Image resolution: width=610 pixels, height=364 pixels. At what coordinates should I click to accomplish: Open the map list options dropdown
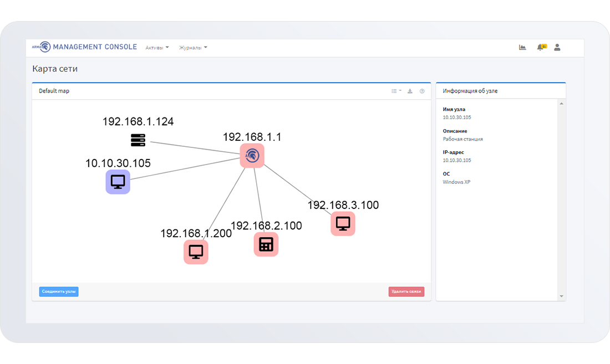coord(396,91)
